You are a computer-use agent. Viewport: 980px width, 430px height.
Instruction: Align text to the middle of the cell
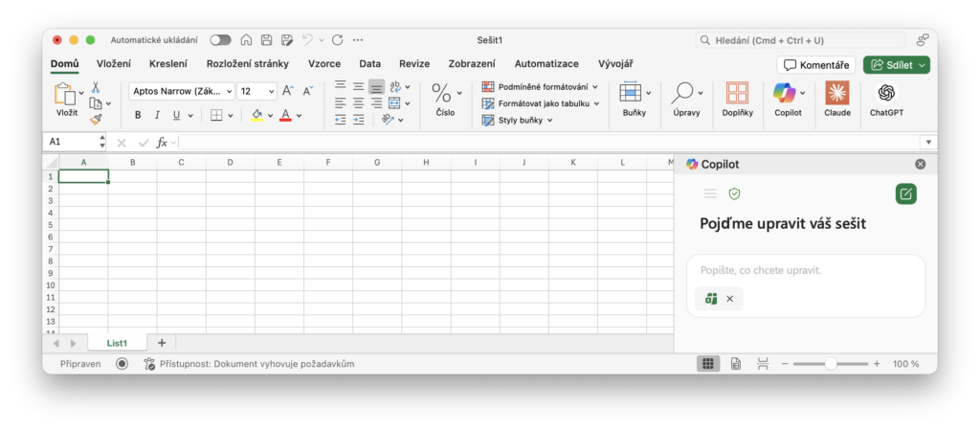coord(358,86)
